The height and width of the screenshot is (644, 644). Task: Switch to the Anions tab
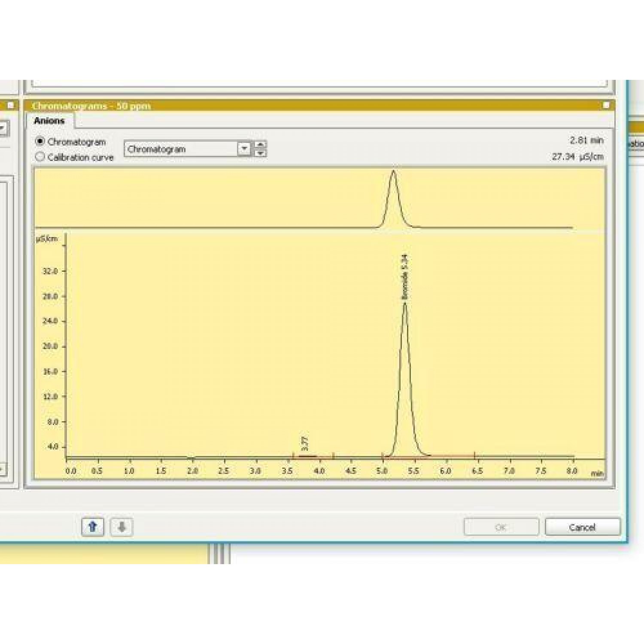[49, 121]
